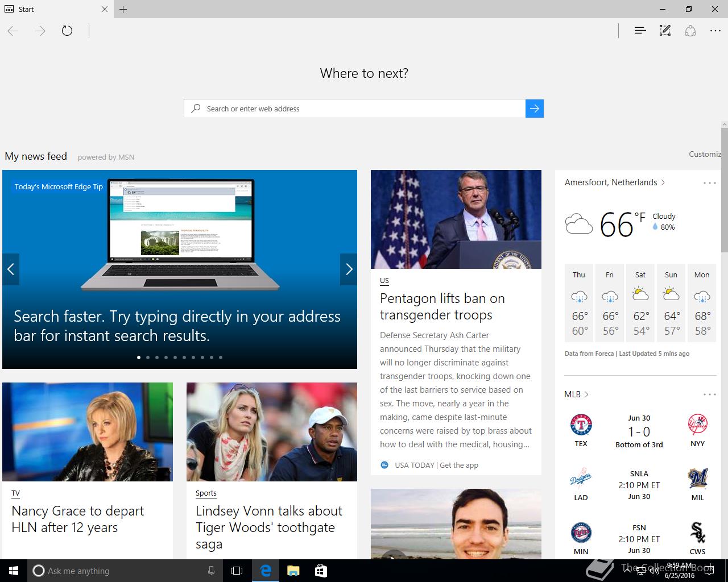
Task: Select the Fri forecast column
Action: pos(610,303)
